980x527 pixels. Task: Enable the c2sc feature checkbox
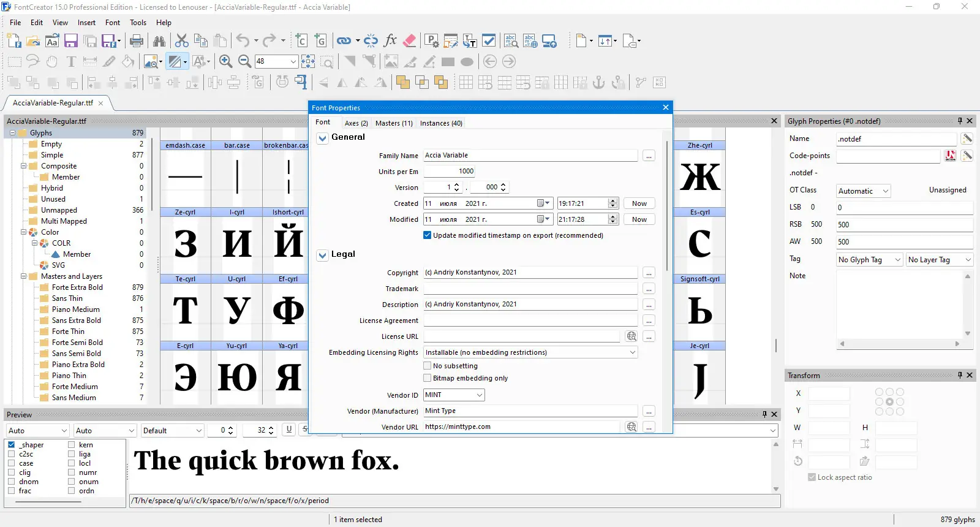click(x=12, y=454)
